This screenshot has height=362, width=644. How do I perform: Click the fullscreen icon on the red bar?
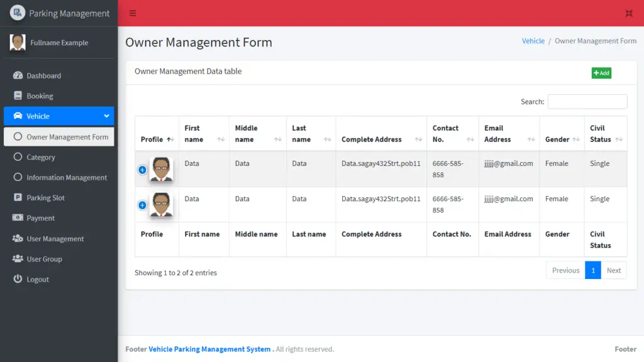point(629,13)
